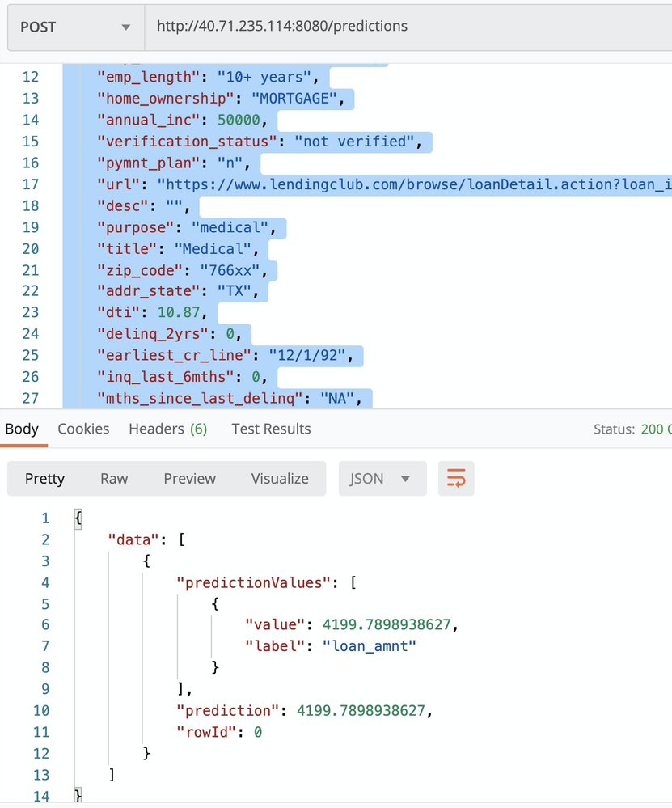Select the Raw response view
672x808 pixels.
pos(114,479)
